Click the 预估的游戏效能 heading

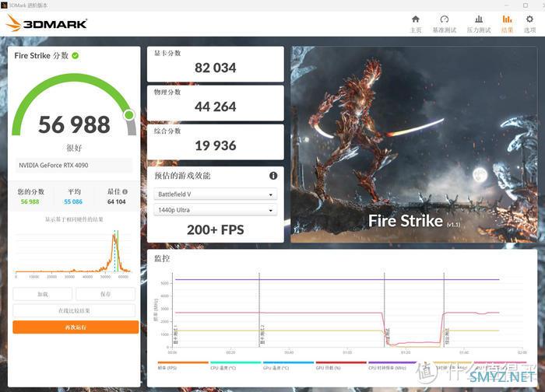coord(182,176)
